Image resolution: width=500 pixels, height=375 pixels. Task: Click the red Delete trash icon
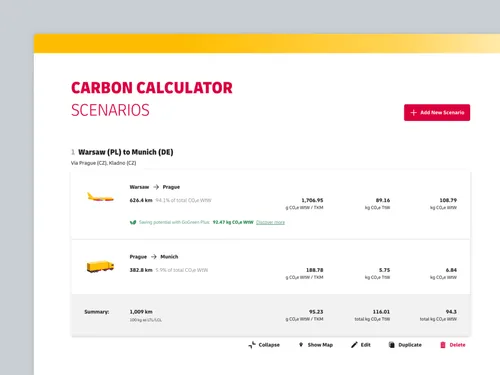(443, 345)
